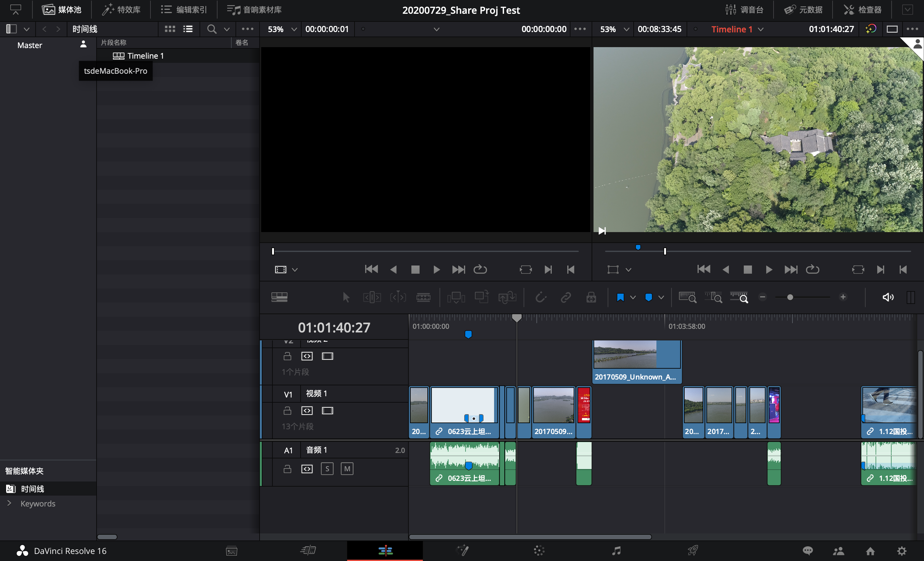Solo audio track A1 with S button

(x=327, y=468)
